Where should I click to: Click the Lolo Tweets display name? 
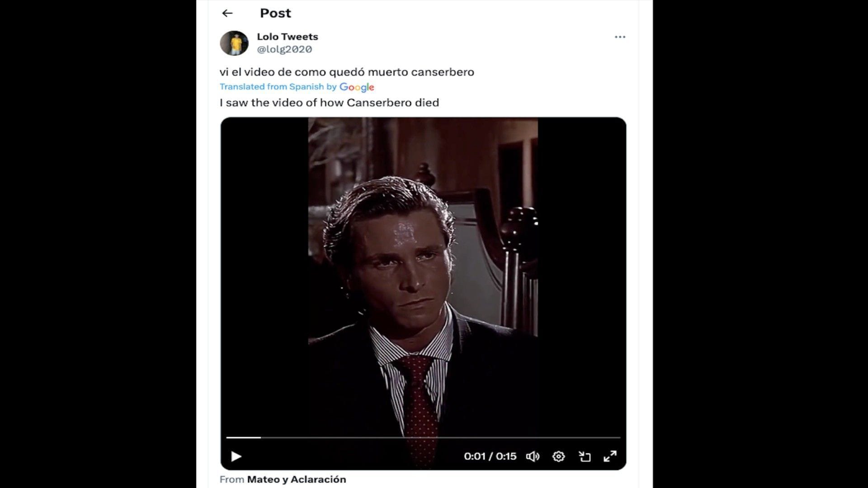point(288,37)
